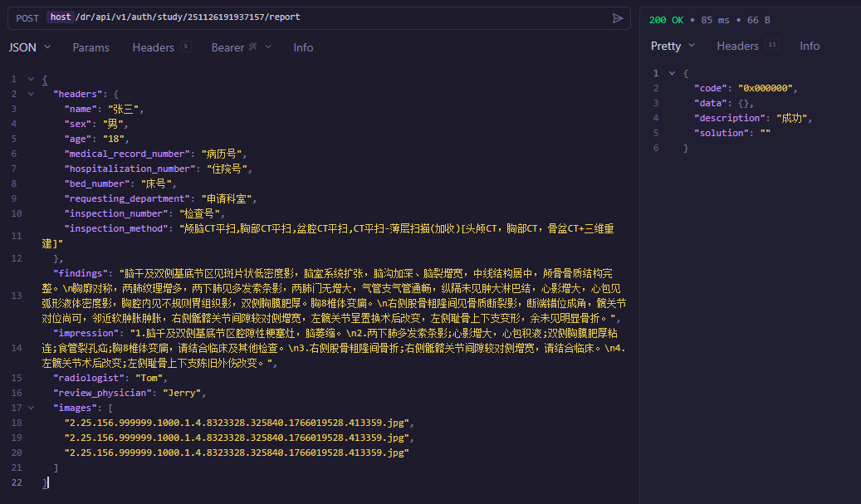Open the Bearer auth dropdown
Image resolution: width=861 pixels, height=504 pixels.
point(241,47)
